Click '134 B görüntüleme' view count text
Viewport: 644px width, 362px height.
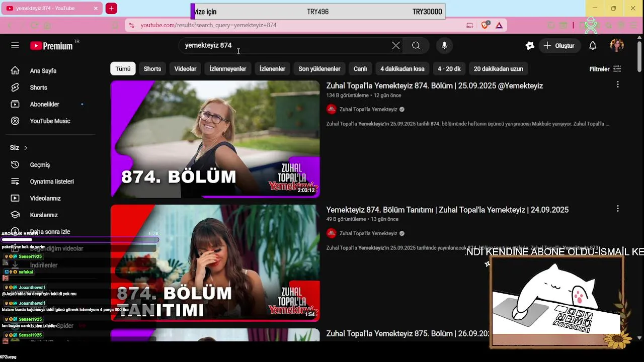point(347,96)
